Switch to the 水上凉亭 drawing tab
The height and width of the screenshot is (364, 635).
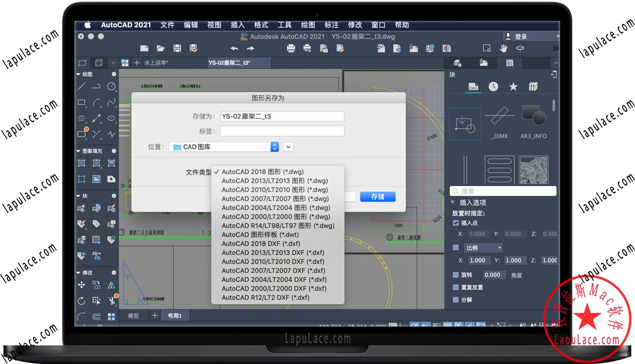tap(156, 63)
